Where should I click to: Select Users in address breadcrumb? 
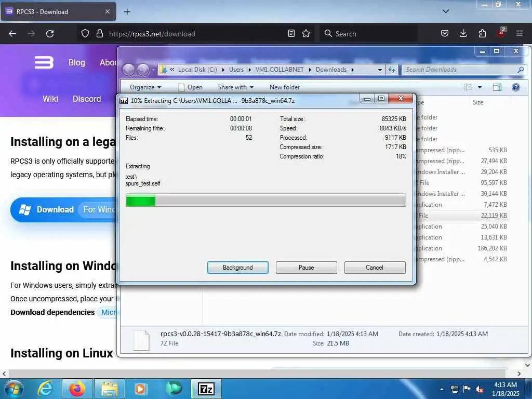click(236, 70)
